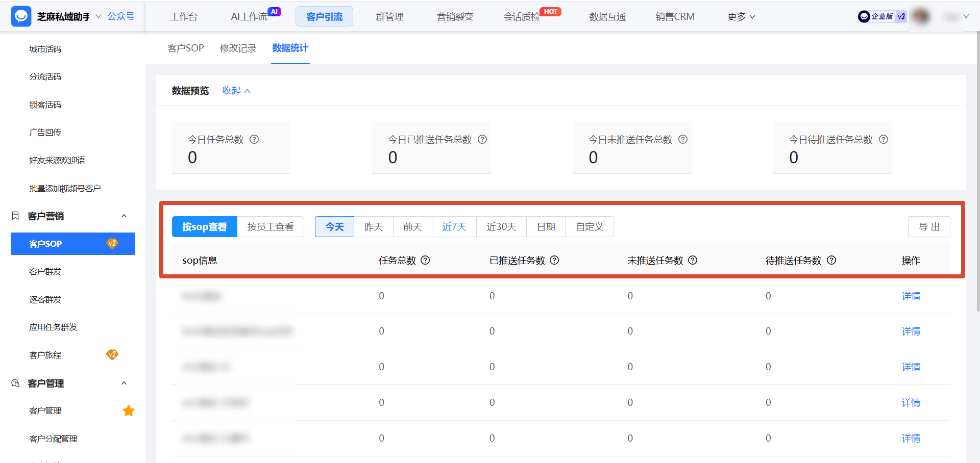
Task: Open 详情 for the first SOP row
Action: [x=911, y=296]
